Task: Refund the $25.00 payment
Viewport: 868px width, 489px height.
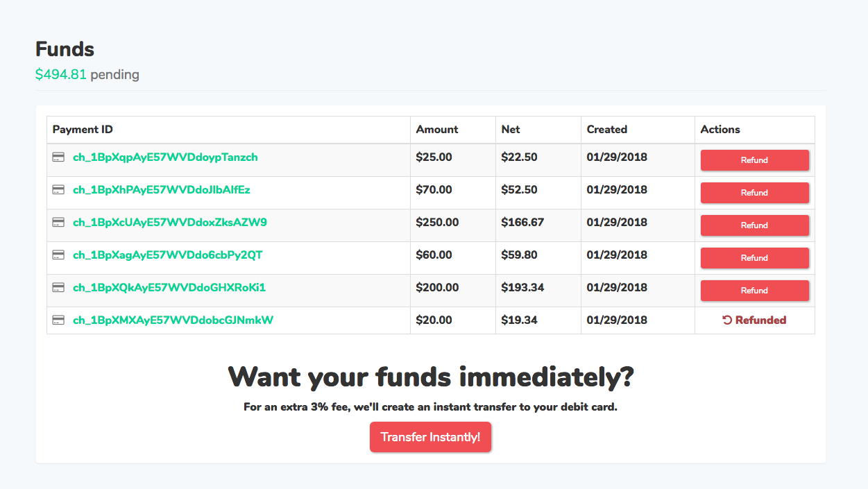Action: click(x=754, y=160)
